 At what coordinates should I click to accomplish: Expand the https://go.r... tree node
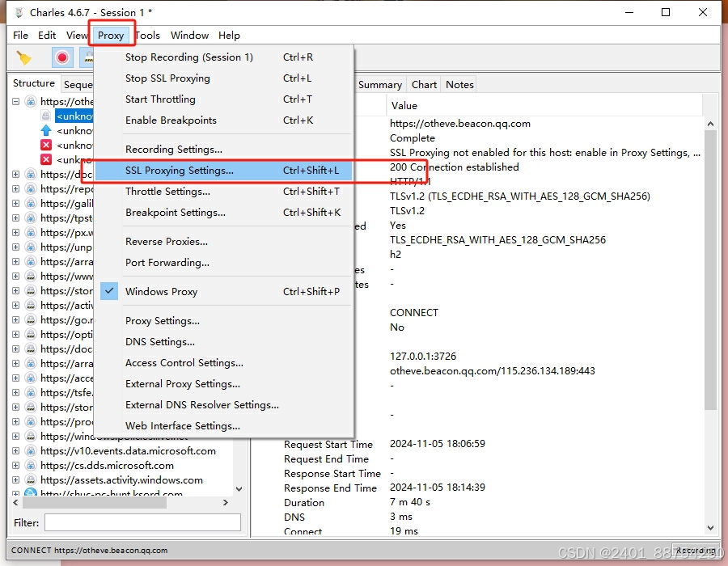click(x=16, y=319)
